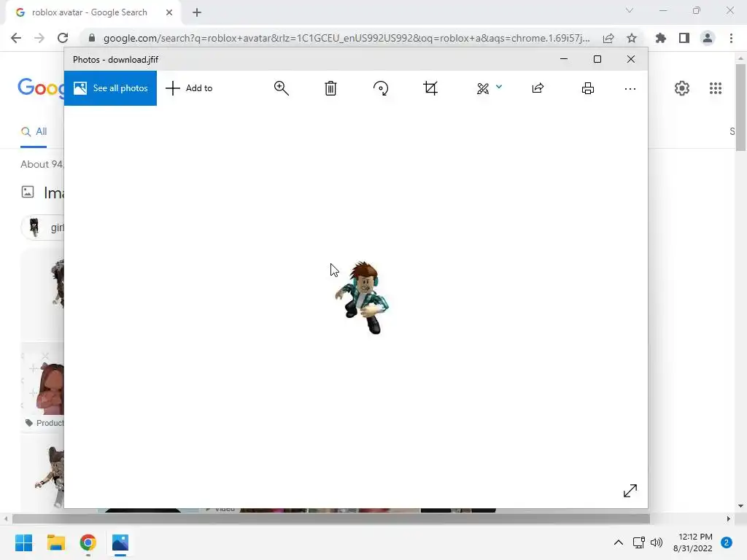747x560 pixels.
Task: Go back in Chrome browser
Action: point(16,38)
